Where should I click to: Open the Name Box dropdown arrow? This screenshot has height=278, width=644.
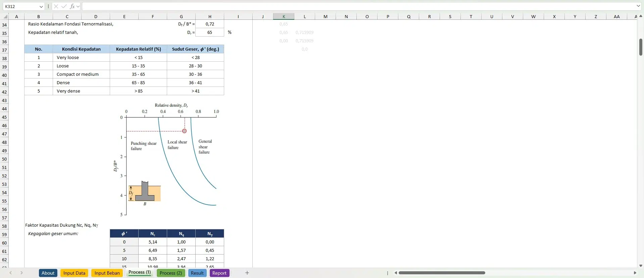41,7
